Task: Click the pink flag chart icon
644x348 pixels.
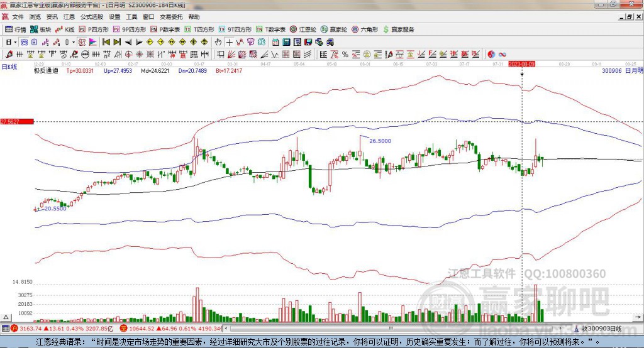Action: pos(93,42)
